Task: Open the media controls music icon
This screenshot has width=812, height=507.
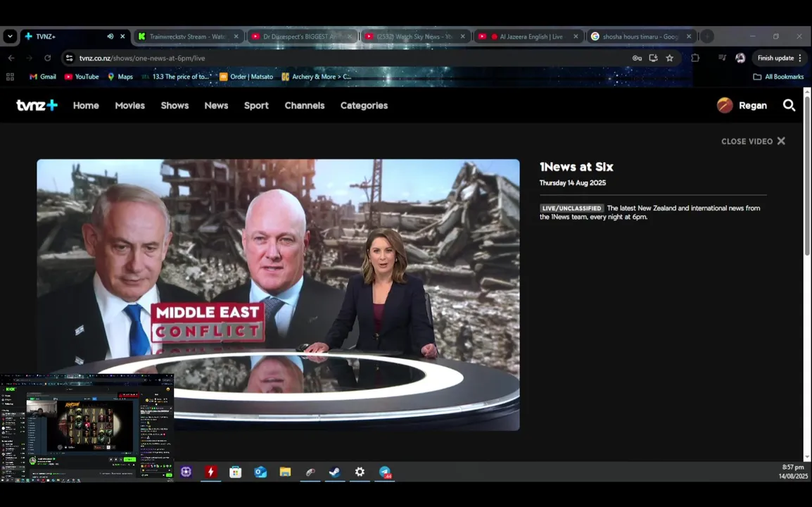Action: [x=722, y=58]
